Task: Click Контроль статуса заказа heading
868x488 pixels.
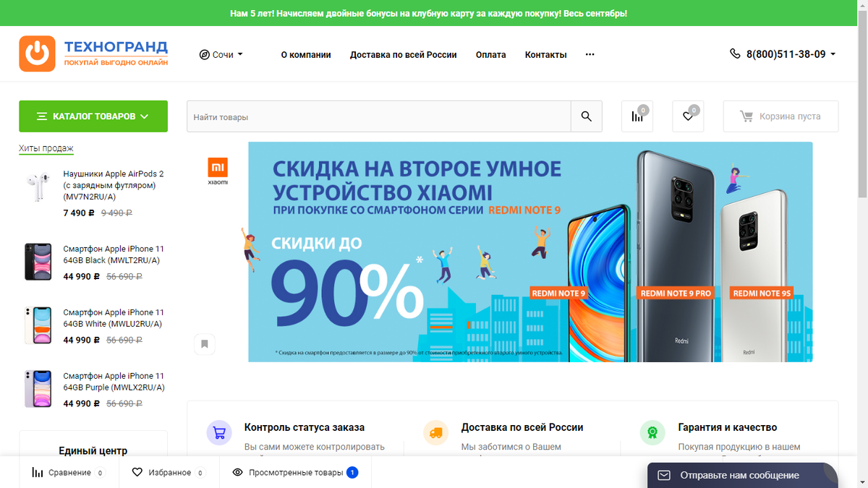Action: point(305,427)
